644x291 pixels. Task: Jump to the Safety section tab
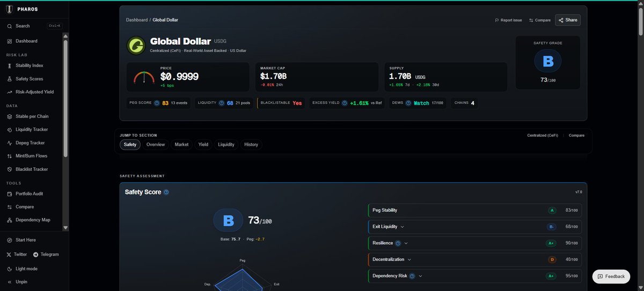click(x=130, y=145)
